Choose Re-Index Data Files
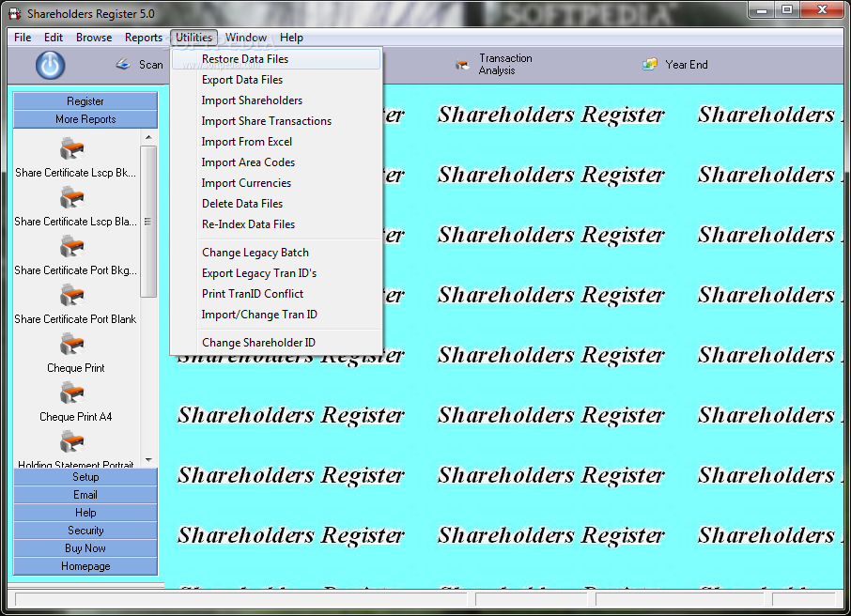 [276, 224]
